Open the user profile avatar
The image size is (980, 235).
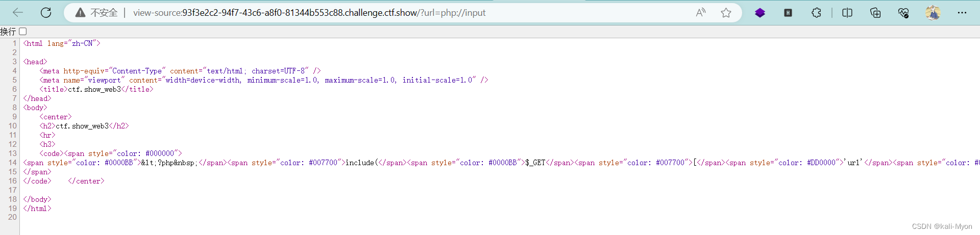tap(933, 13)
